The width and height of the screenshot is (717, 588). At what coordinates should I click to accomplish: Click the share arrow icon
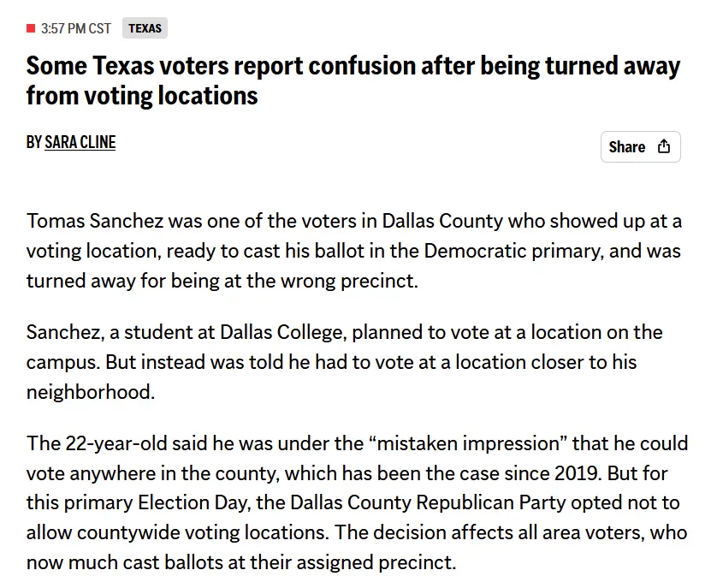(x=664, y=146)
